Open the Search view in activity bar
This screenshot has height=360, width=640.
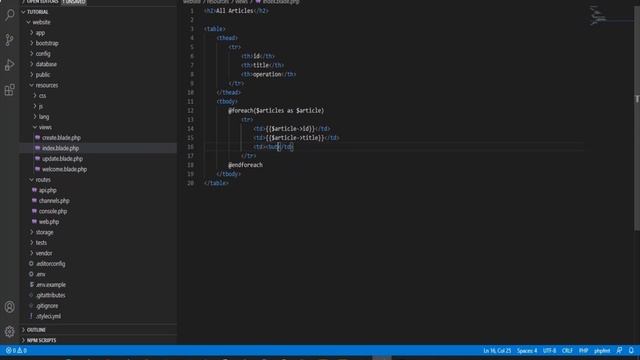[9, 15]
